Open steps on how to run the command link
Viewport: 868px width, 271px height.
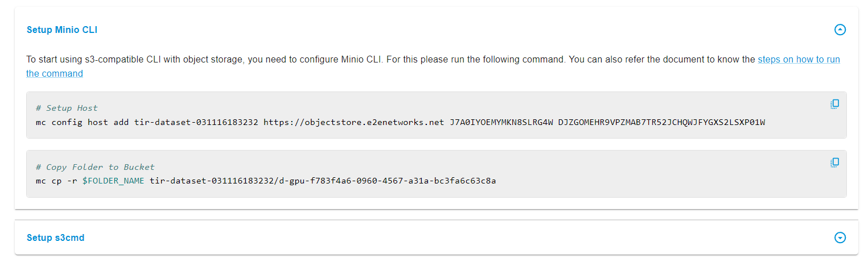(x=433, y=66)
